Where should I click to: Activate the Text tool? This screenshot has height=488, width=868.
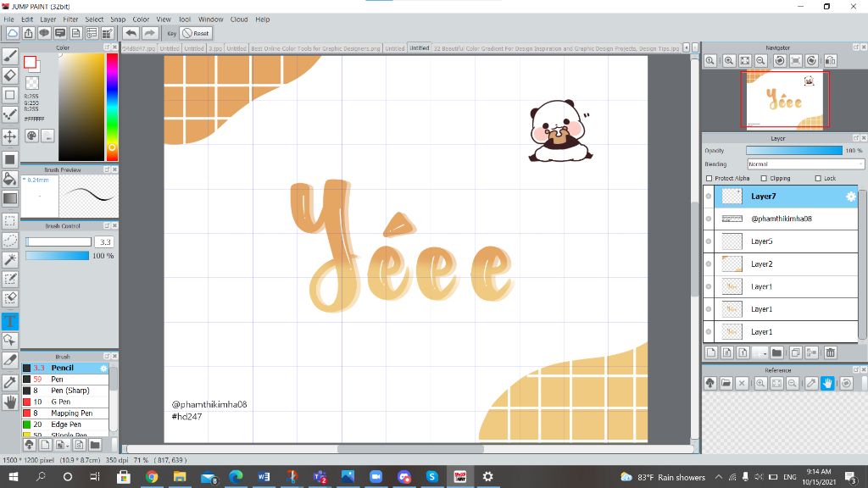(x=10, y=321)
